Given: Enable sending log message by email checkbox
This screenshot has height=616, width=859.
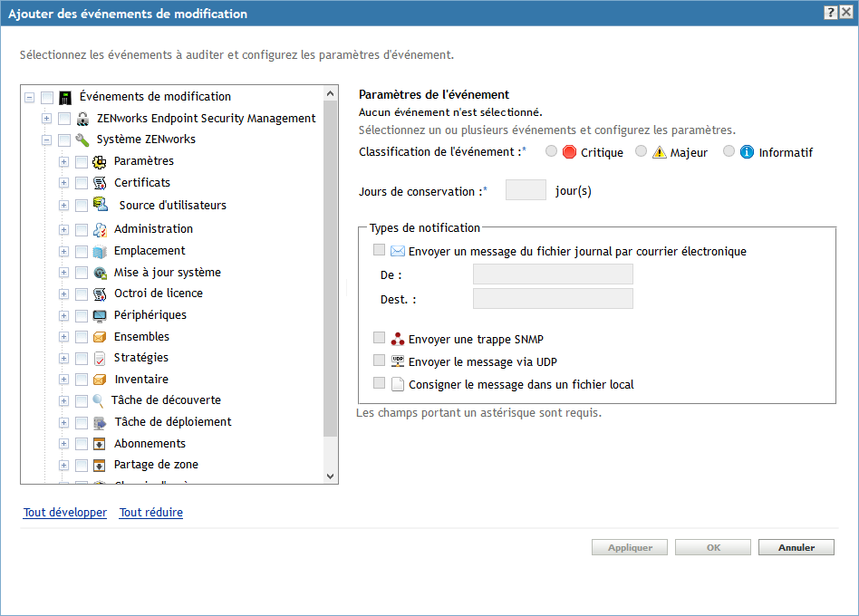Looking at the screenshot, I should [379, 250].
